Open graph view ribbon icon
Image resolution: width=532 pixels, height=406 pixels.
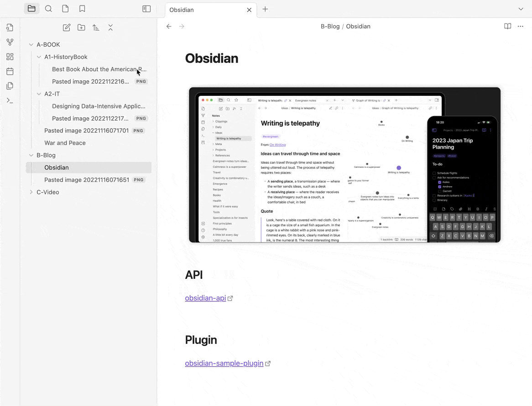[x=10, y=42]
